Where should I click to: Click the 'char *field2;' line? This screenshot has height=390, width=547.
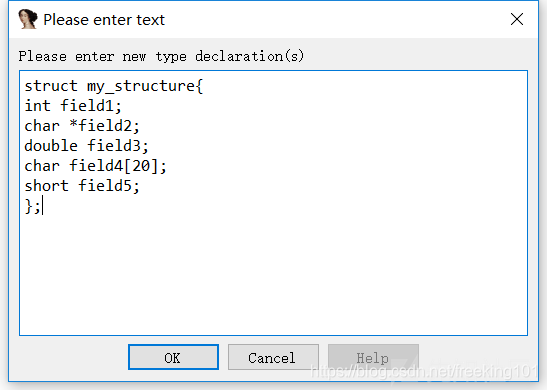(x=82, y=126)
